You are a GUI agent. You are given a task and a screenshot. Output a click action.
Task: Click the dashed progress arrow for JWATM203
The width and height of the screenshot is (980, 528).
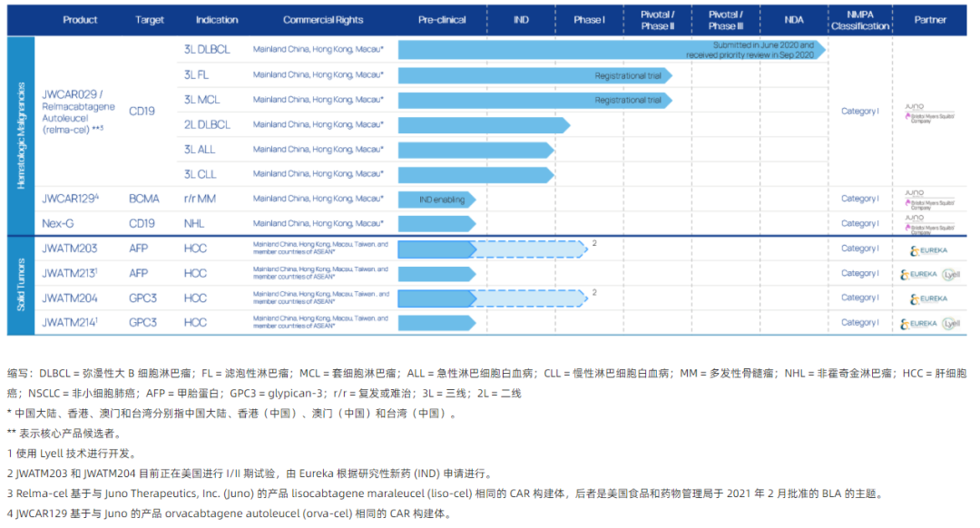[529, 249]
